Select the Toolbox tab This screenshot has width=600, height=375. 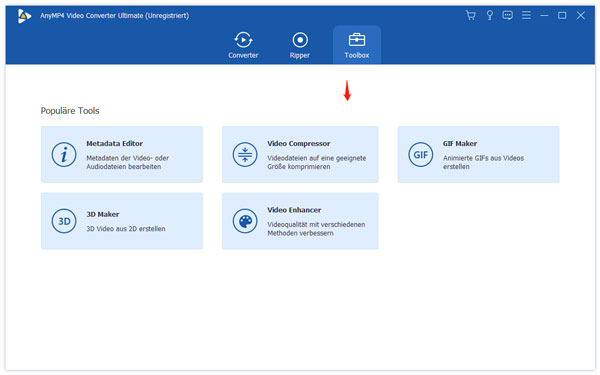click(357, 45)
